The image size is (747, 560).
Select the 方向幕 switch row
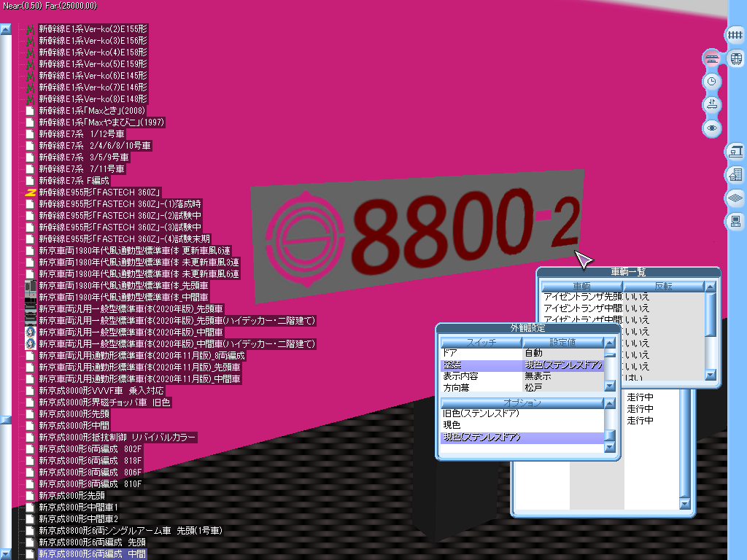click(522, 388)
